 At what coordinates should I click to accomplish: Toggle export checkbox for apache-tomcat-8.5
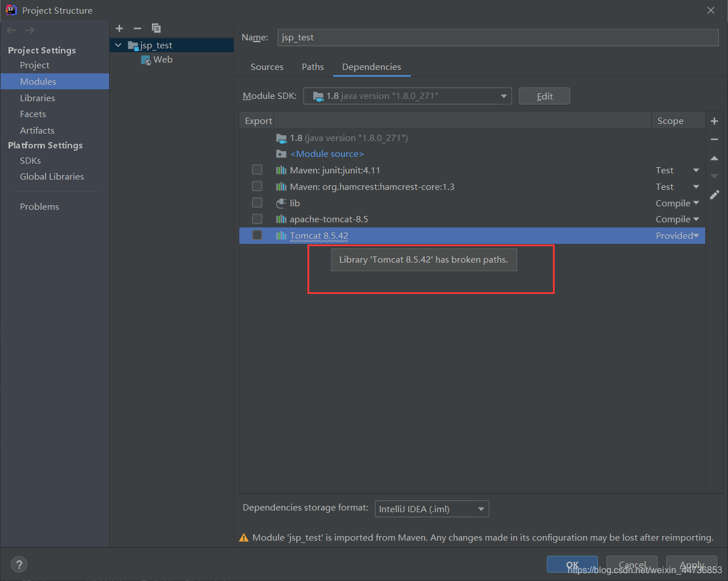(257, 219)
